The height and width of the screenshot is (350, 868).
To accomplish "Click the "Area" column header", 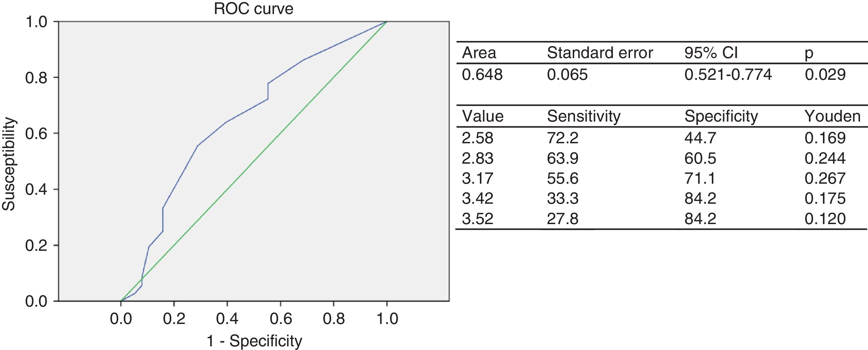I will 479,53.
